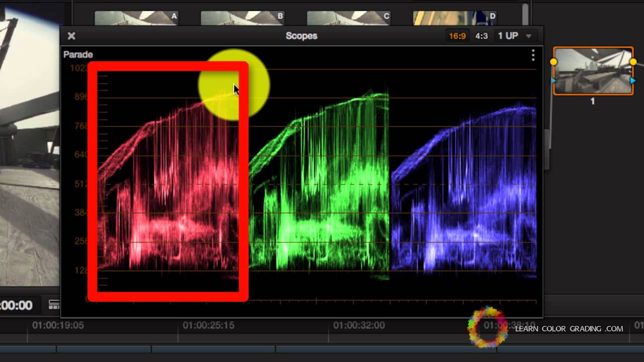Click node 1's blue key input triangle
The image size is (644, 362).
(x=553, y=80)
